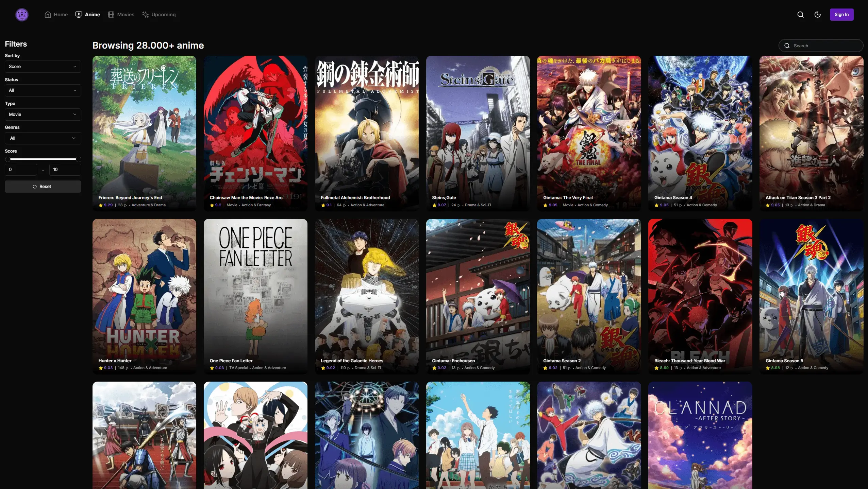Click the Anime play-screen icon in navbar
The height and width of the screenshot is (489, 868).
click(x=79, y=14)
